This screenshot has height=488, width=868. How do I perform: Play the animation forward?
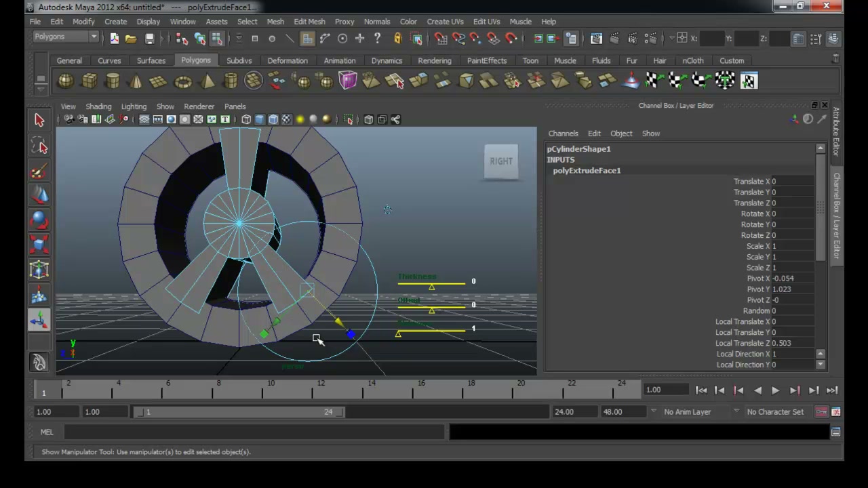775,390
